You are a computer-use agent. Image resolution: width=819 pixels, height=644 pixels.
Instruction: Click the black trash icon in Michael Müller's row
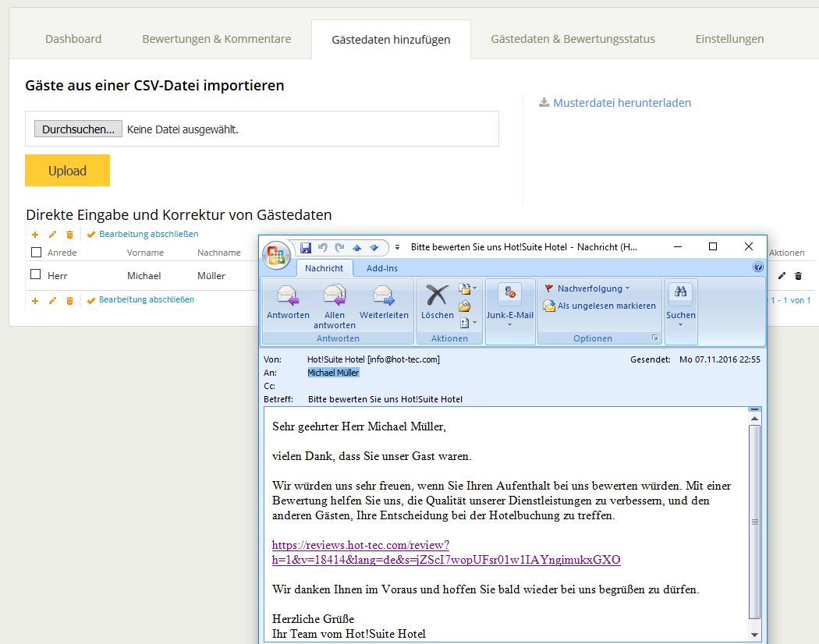[x=798, y=276]
